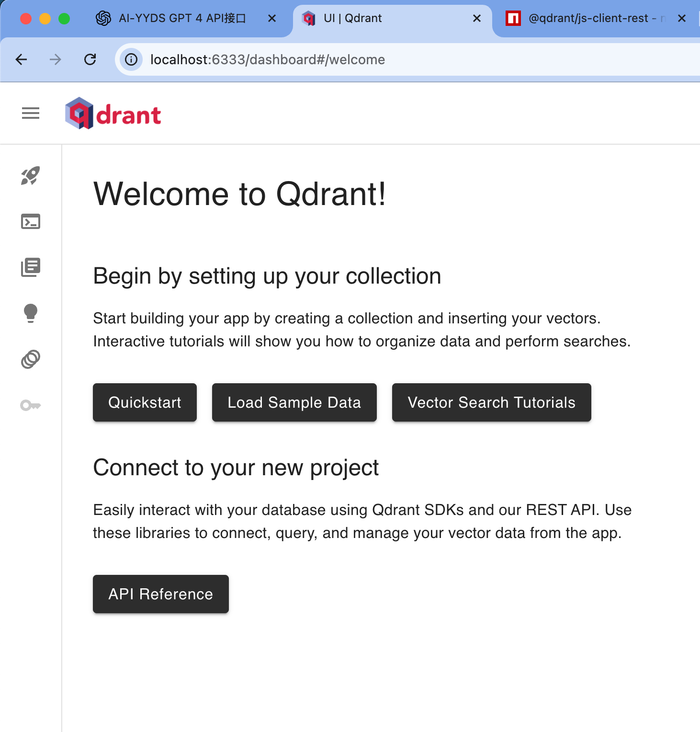Image resolution: width=700 pixels, height=732 pixels.
Task: Click the Qdrant logo
Action: coord(113,114)
